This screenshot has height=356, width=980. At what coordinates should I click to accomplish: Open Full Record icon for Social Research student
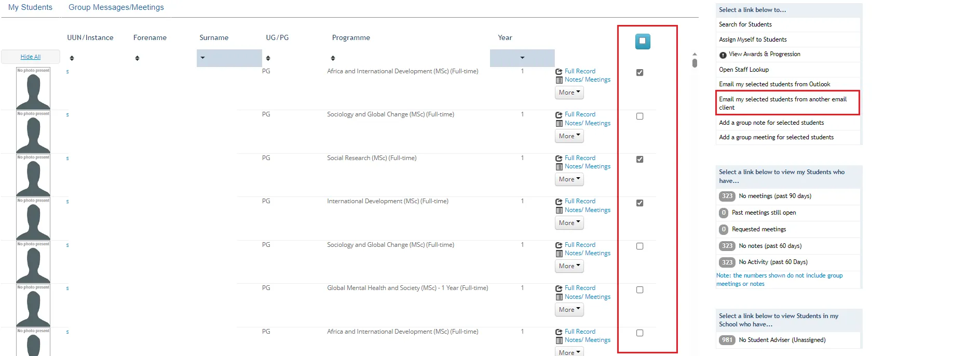tap(559, 159)
